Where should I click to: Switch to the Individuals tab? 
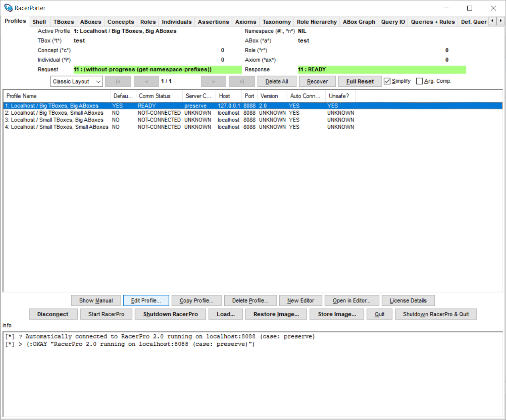coord(177,22)
